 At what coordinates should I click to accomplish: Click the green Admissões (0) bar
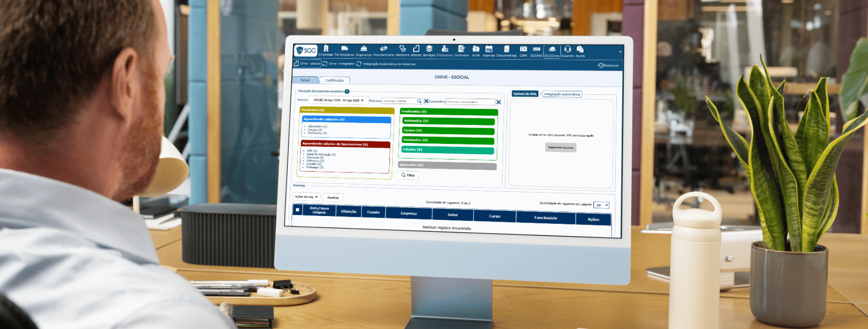click(x=448, y=121)
